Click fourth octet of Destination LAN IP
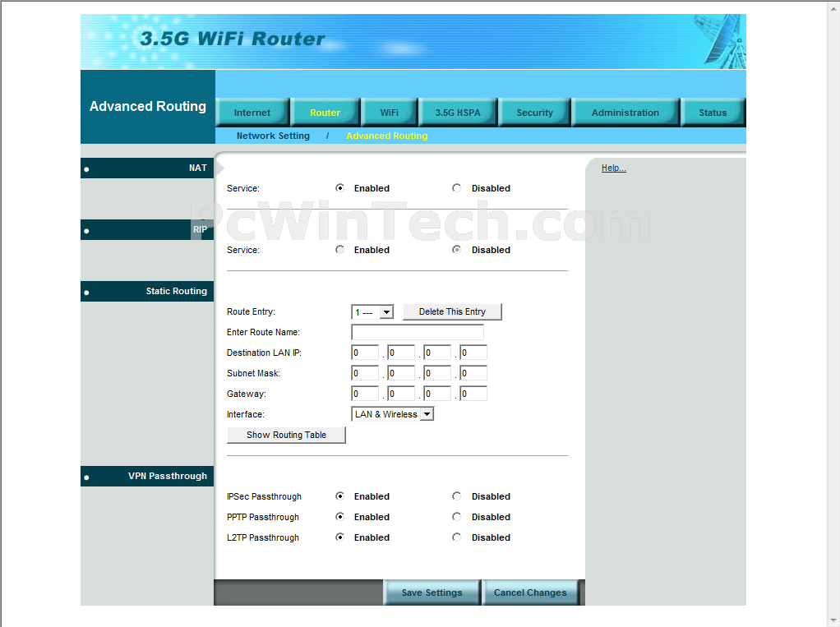 [473, 353]
